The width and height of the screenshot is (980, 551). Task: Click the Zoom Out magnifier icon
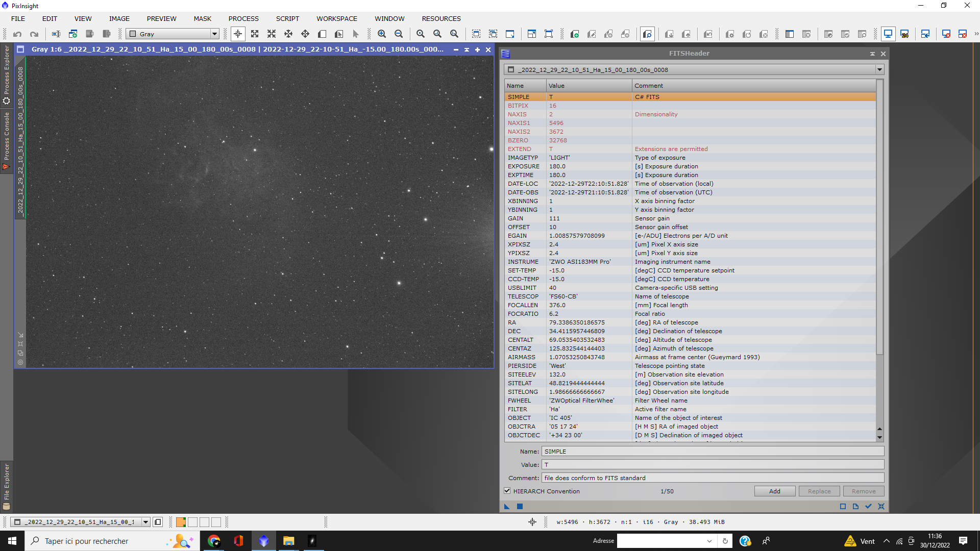tap(399, 34)
